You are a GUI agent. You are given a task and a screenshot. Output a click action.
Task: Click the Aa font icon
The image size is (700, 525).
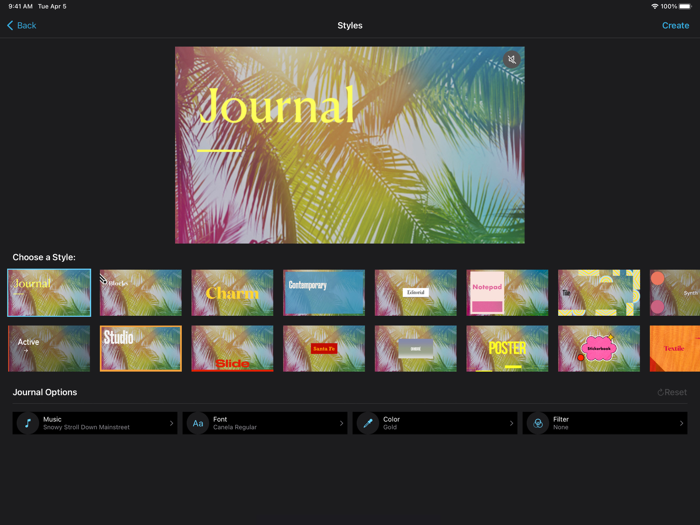coord(198,423)
